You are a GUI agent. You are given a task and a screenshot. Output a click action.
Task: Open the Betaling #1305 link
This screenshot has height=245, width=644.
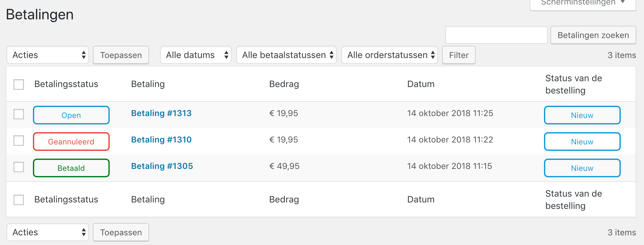(x=162, y=166)
